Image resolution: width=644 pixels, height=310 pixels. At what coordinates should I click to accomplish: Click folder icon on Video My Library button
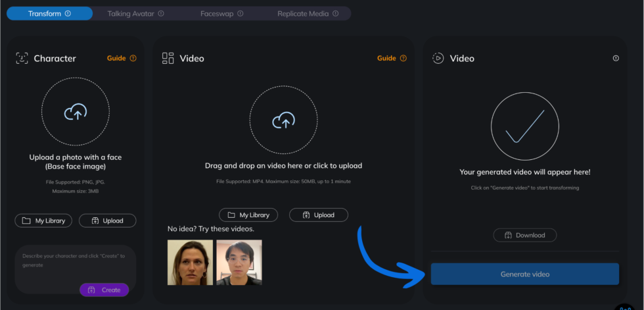click(231, 215)
